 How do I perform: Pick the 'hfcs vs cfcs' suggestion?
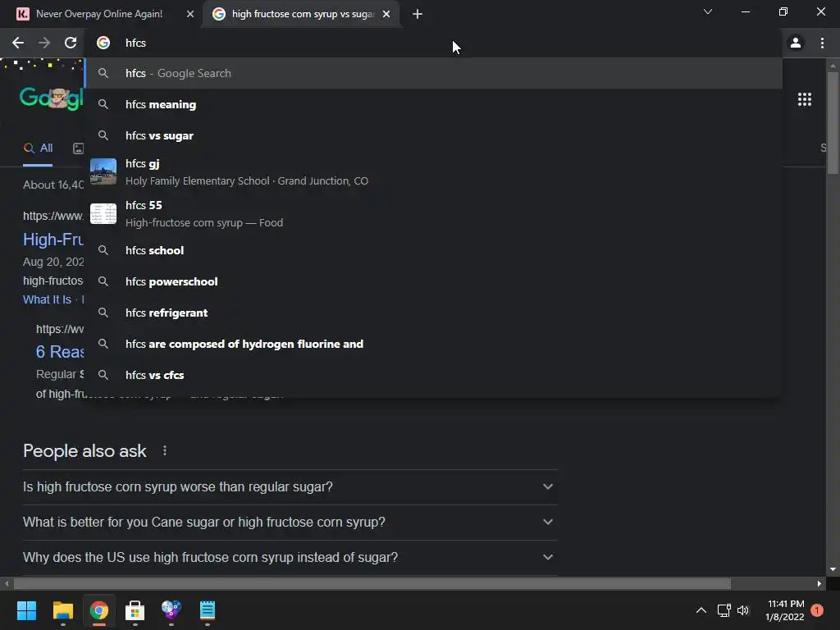[x=434, y=374]
